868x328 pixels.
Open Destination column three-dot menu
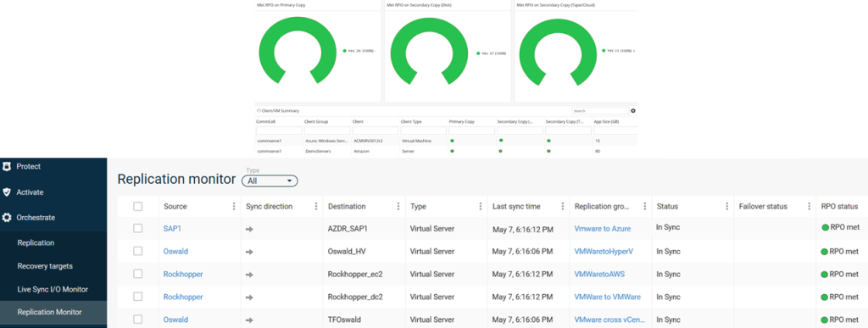pos(398,206)
